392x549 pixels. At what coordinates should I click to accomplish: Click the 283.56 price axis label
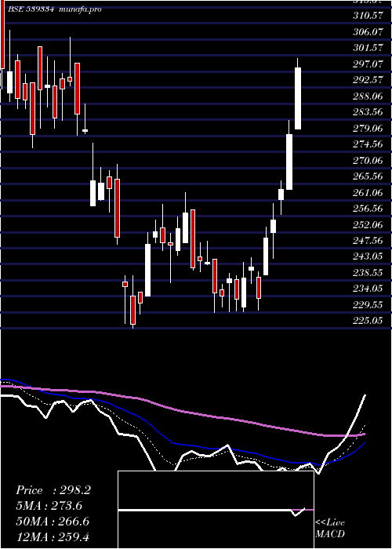coord(368,112)
